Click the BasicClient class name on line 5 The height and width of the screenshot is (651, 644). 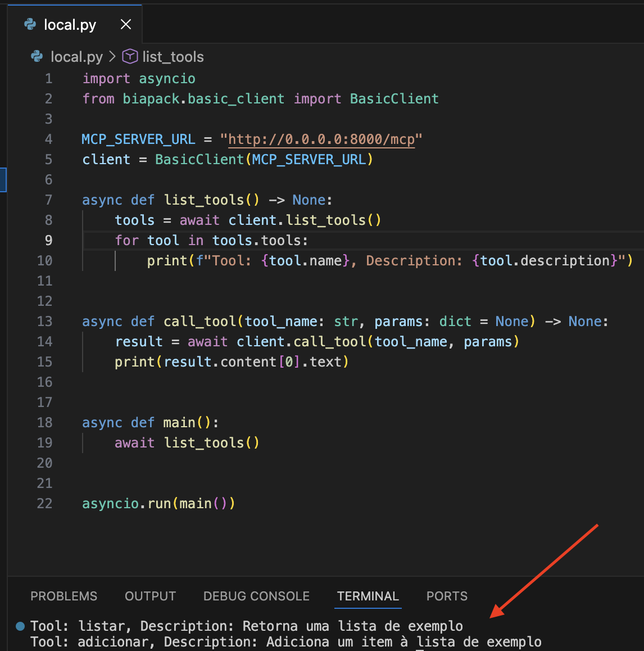pyautogui.click(x=199, y=160)
